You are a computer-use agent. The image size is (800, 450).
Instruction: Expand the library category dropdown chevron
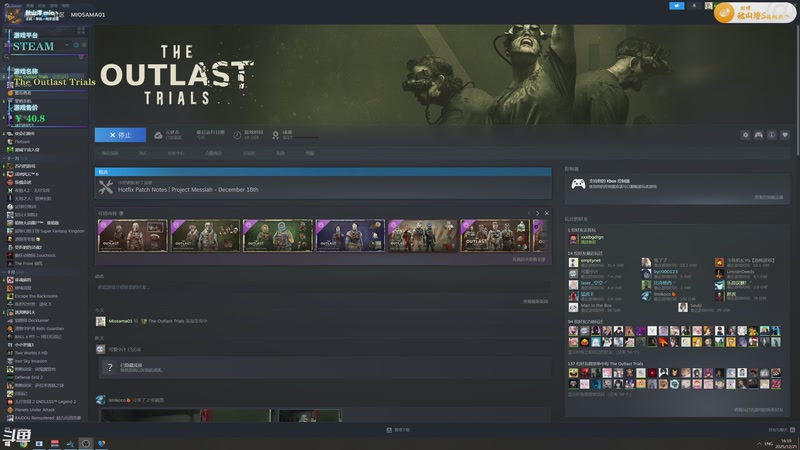(67, 45)
